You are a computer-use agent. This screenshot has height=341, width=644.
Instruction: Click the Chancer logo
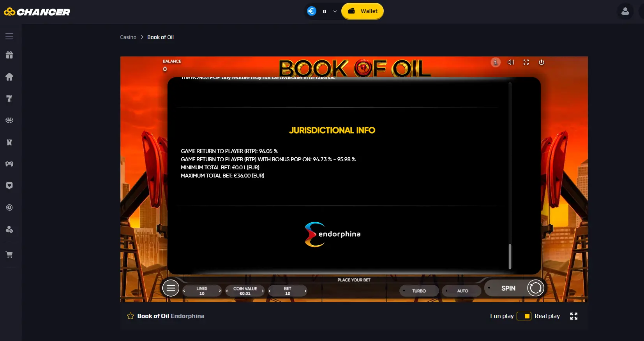coord(37,12)
